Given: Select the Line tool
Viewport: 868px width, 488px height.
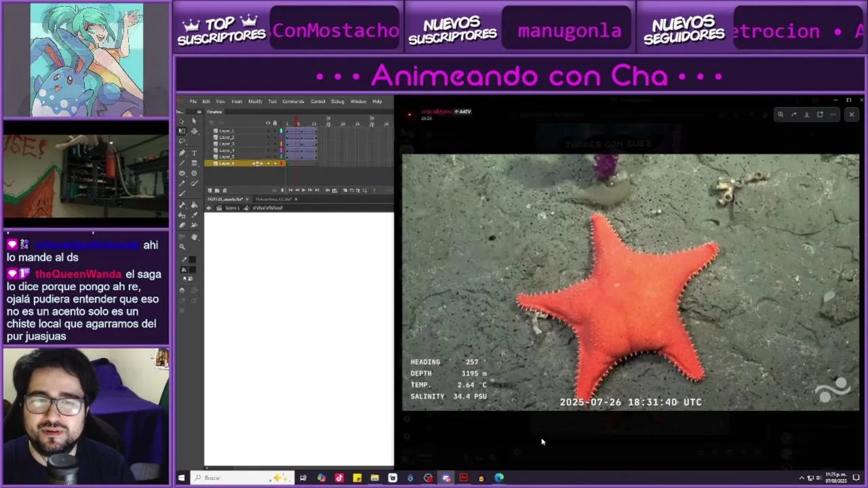Looking at the screenshot, I should coord(182,163).
